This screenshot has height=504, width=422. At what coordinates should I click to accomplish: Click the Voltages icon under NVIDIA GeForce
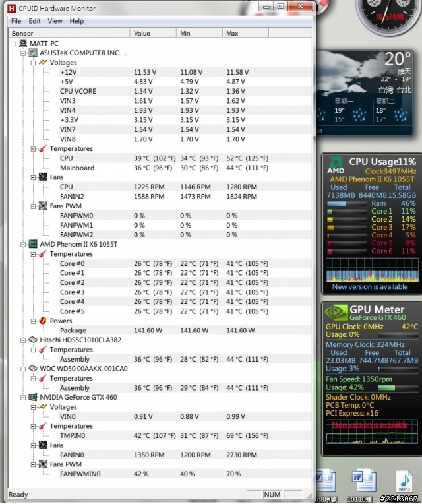click(x=43, y=406)
